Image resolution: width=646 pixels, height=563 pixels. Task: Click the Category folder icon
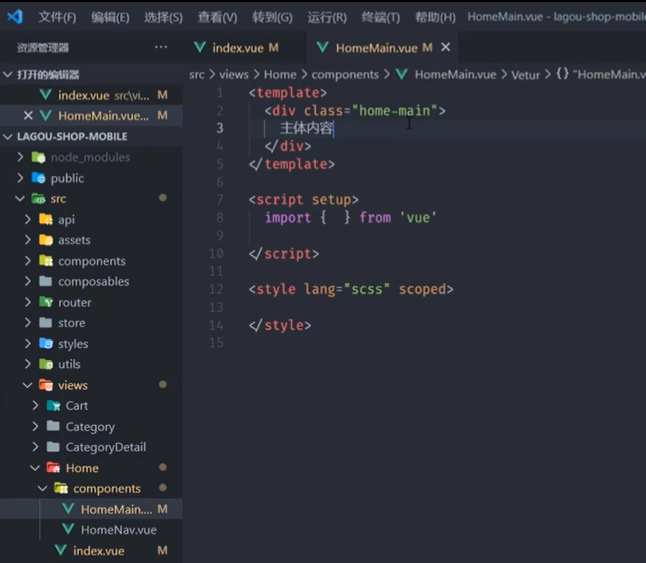tap(53, 426)
